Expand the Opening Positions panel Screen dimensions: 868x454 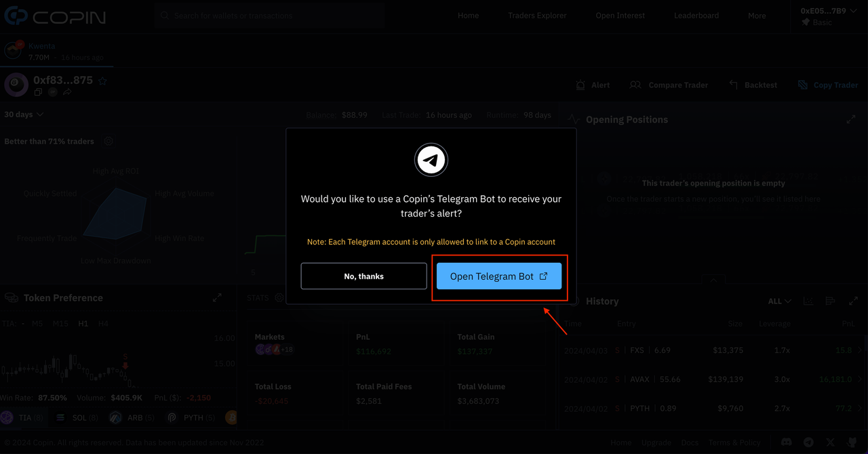click(851, 119)
